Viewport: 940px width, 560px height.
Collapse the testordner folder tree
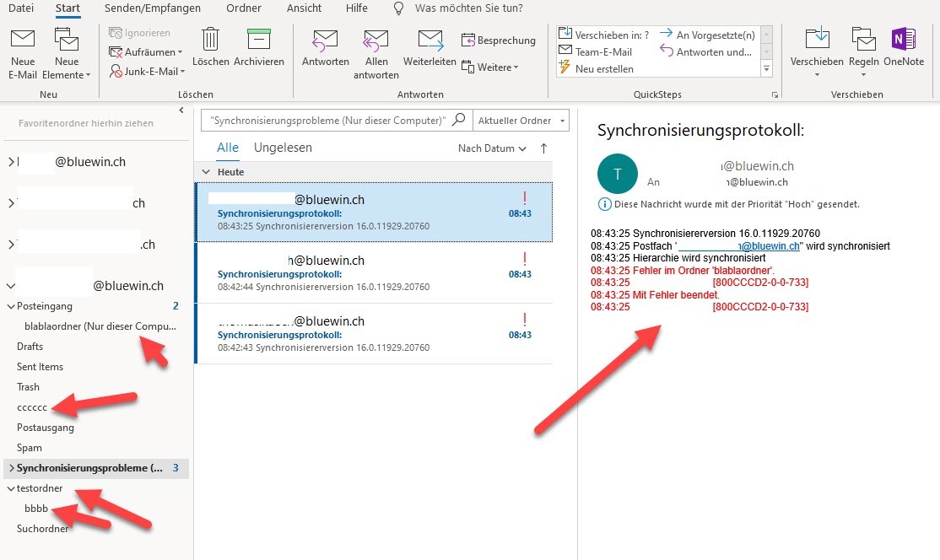[x=10, y=488]
